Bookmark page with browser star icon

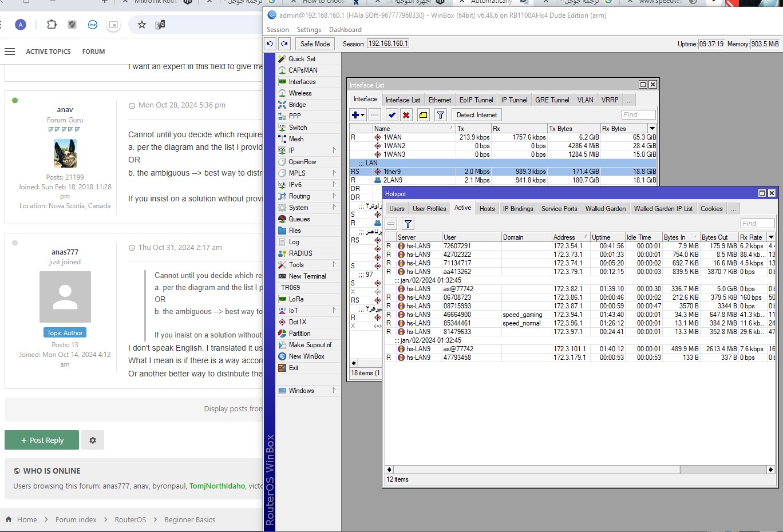142,25
